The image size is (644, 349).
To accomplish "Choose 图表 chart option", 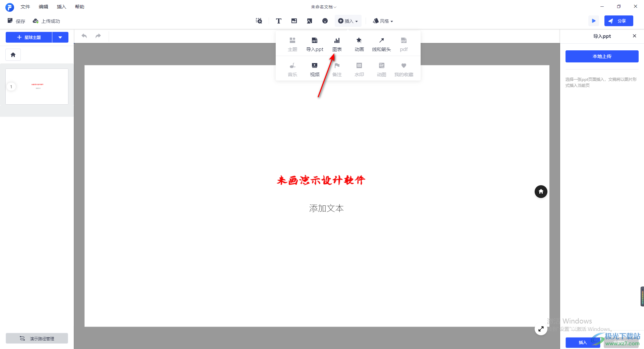I will pyautogui.click(x=337, y=44).
